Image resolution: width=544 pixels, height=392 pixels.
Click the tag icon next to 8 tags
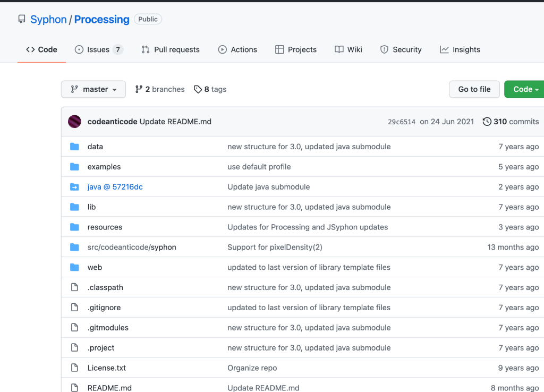198,89
